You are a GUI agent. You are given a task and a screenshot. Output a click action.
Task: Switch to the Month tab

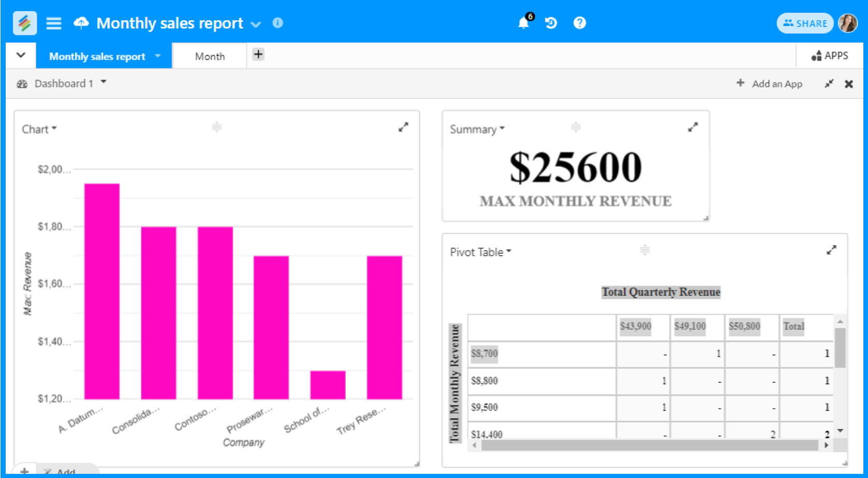click(x=210, y=56)
